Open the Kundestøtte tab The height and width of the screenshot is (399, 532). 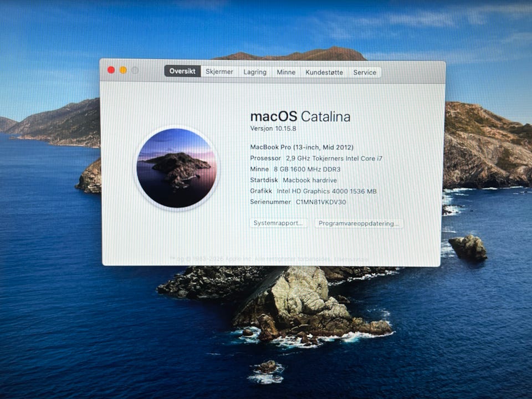tap(324, 72)
